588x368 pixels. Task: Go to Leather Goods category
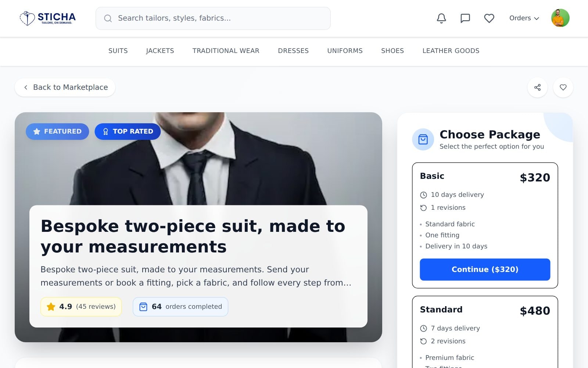451,51
